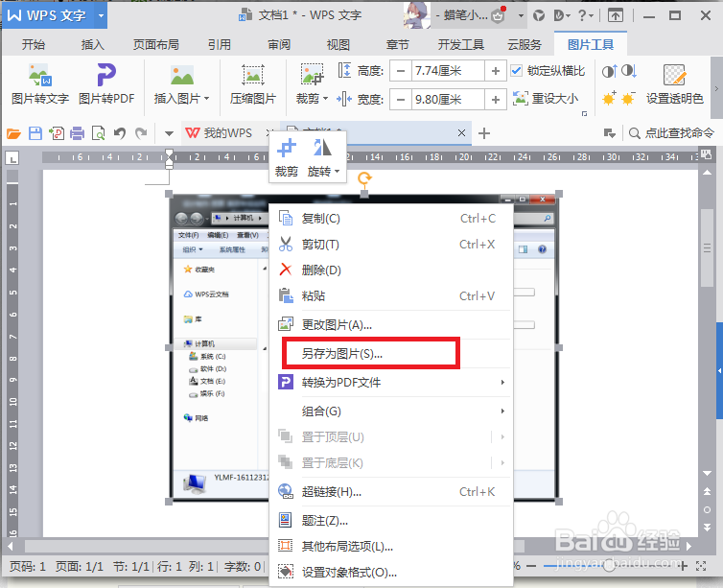Select 设置对象格式(O)... menu entry
The image size is (723, 588).
point(391,573)
